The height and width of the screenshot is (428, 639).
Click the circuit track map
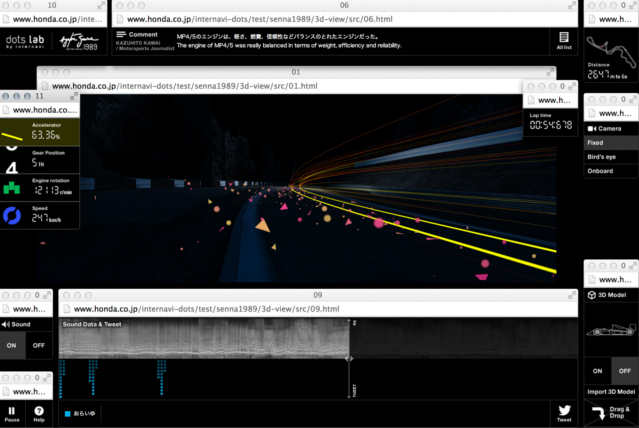click(x=611, y=51)
